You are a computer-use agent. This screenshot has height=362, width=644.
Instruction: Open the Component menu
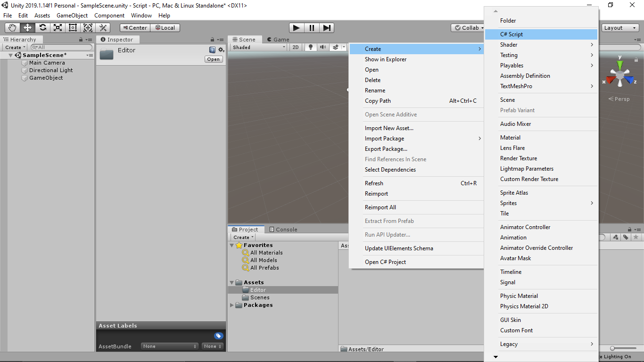point(109,16)
